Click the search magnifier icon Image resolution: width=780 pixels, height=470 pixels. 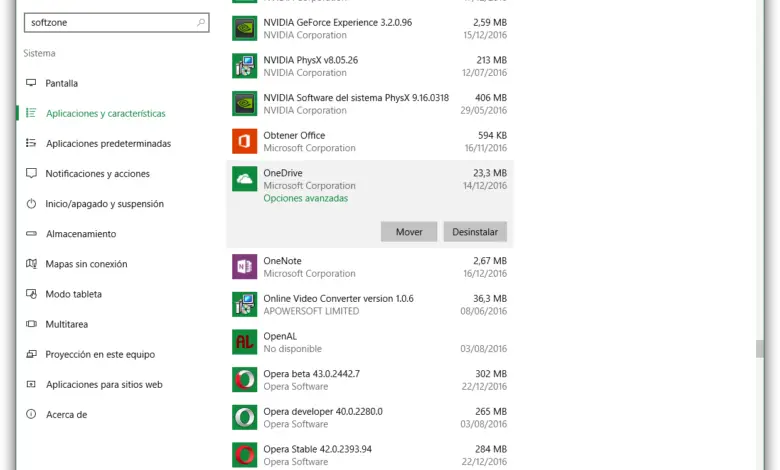(x=200, y=22)
